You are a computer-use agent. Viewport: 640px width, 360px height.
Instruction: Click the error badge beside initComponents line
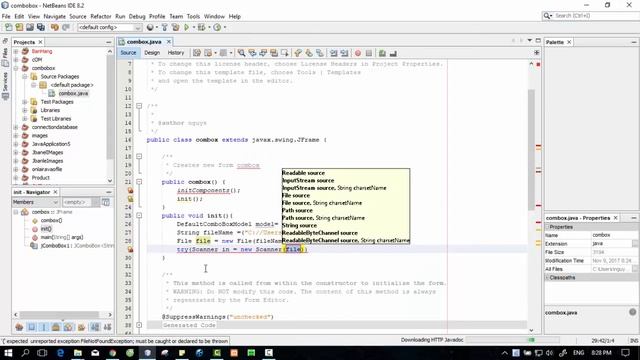click(130, 190)
